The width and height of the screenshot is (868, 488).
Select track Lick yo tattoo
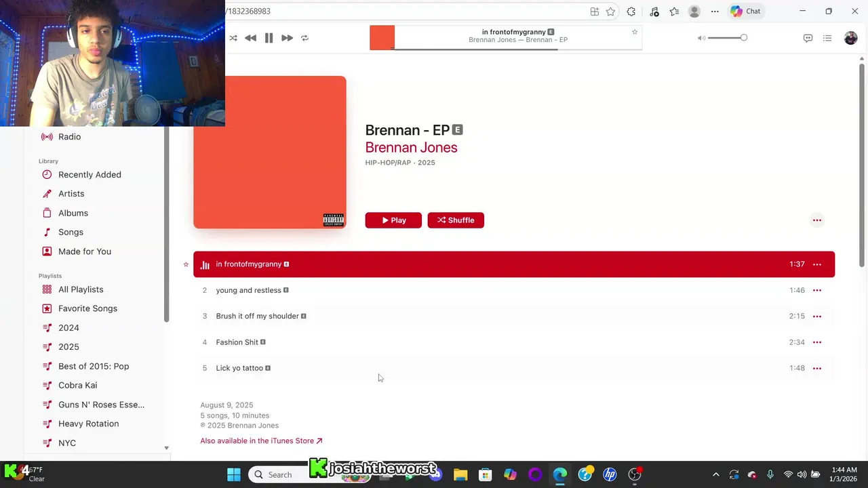(x=514, y=368)
